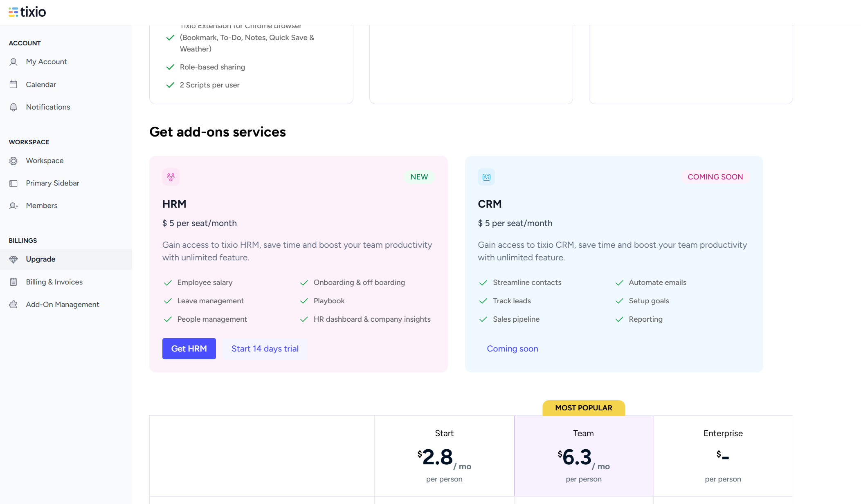Click the Calendar icon in sidebar

pos(13,85)
